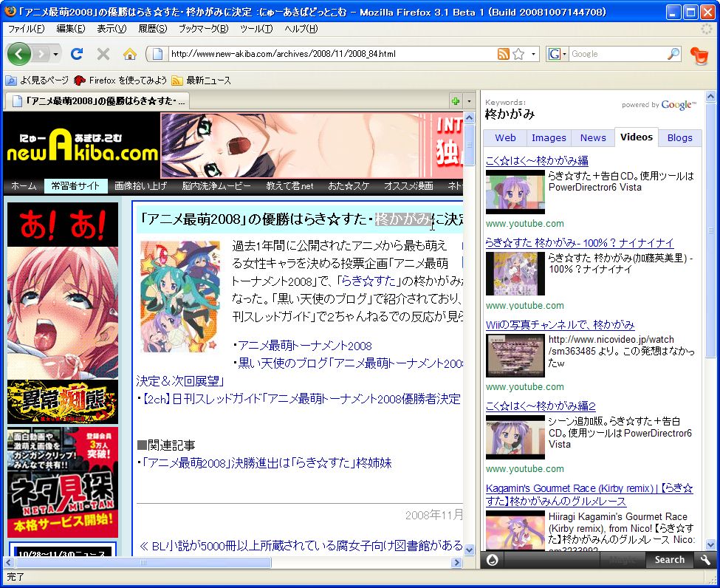
Task: Open the 表示(V) menu
Action: tap(112, 29)
